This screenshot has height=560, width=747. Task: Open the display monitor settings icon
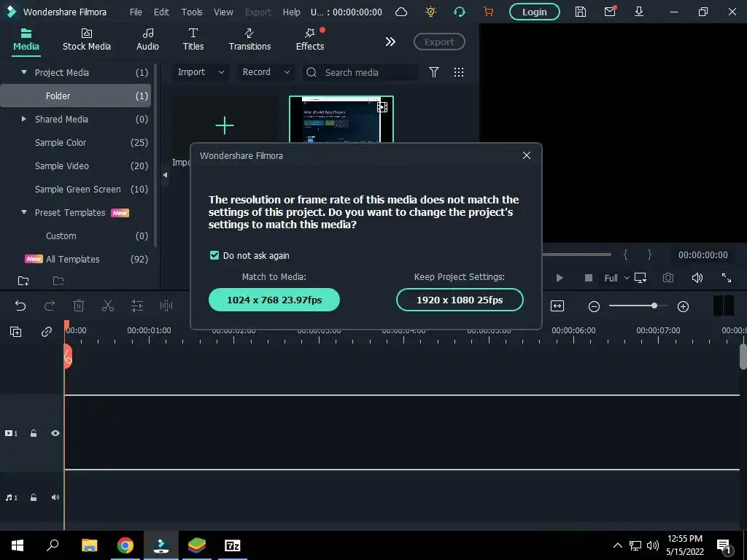pos(640,278)
